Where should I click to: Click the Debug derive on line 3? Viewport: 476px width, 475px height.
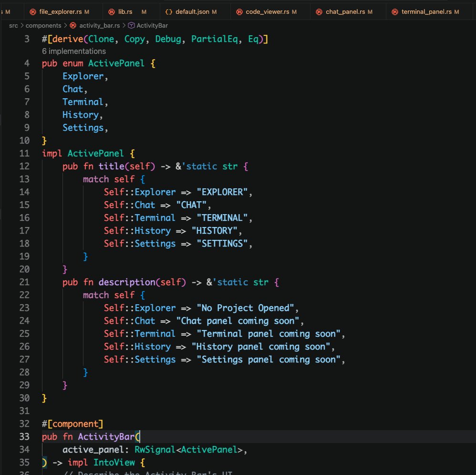tap(168, 39)
